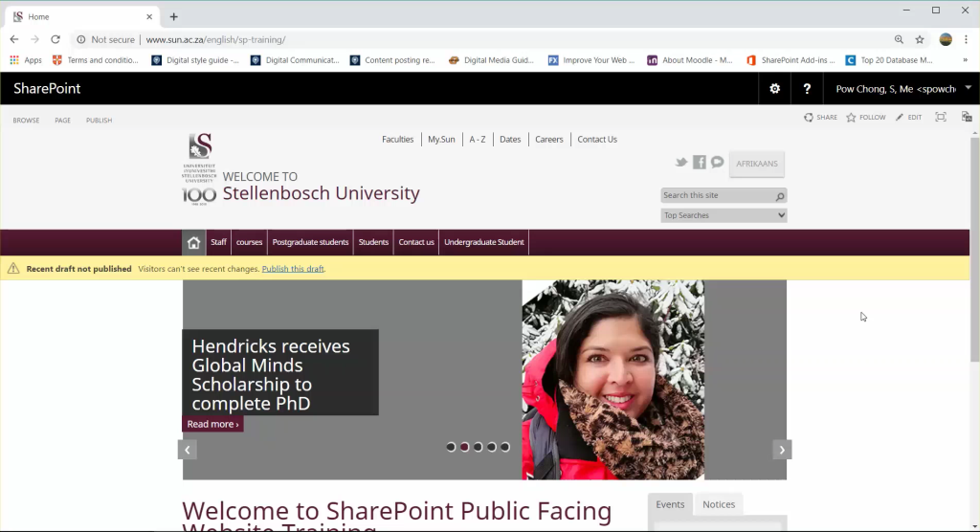Open Faculties top link
This screenshot has height=532, width=980.
pyautogui.click(x=397, y=140)
